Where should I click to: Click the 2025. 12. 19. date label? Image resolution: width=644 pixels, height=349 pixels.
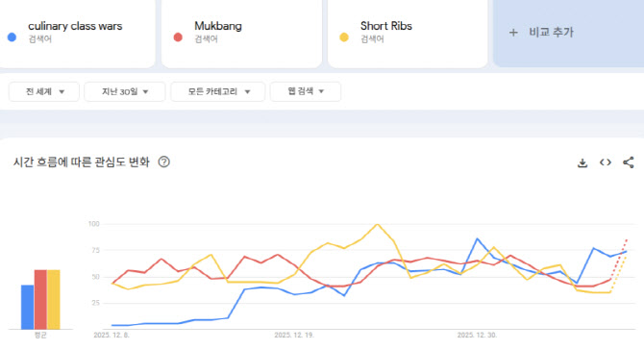(x=294, y=335)
